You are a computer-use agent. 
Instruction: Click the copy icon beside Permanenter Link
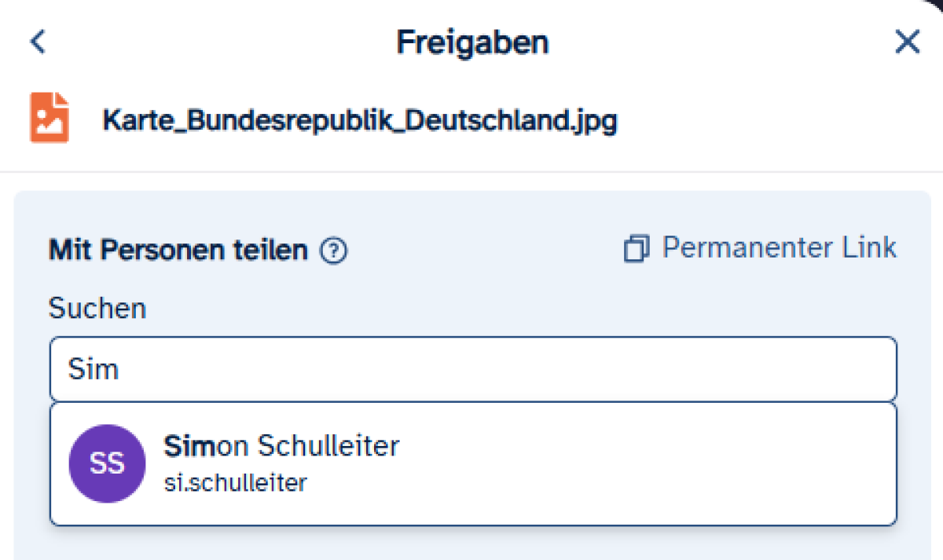(x=636, y=249)
